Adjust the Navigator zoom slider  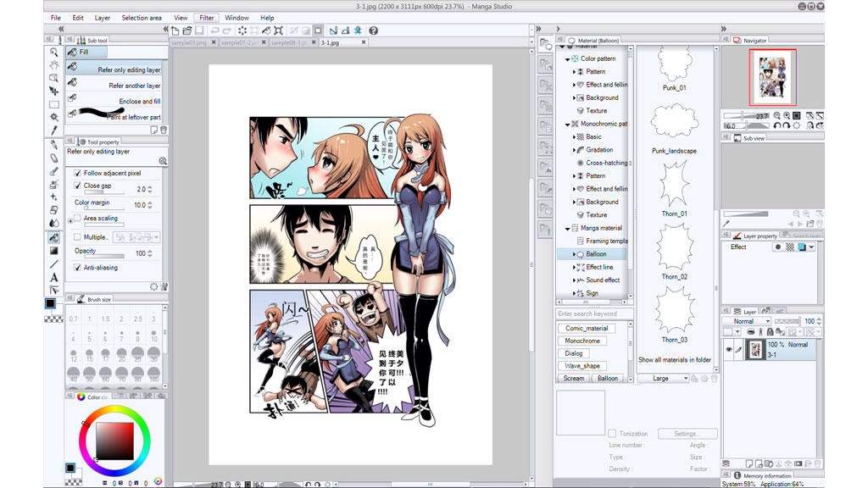coord(746,115)
